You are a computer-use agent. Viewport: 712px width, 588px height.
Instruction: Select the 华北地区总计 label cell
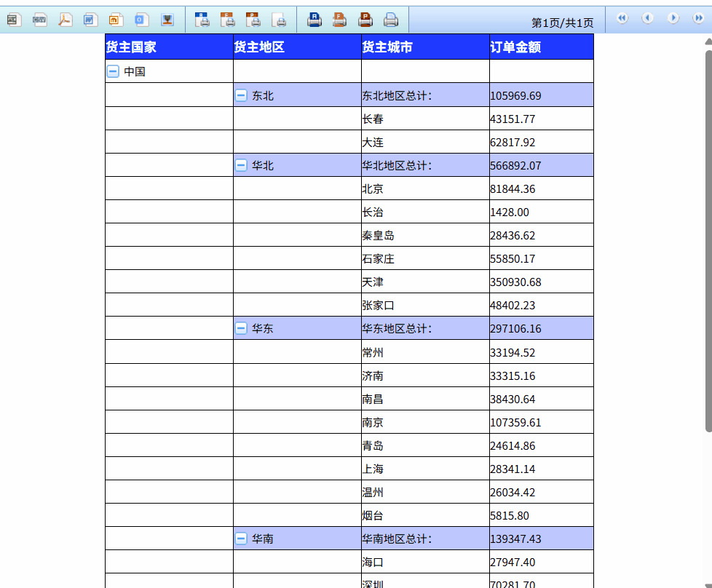tap(425, 165)
